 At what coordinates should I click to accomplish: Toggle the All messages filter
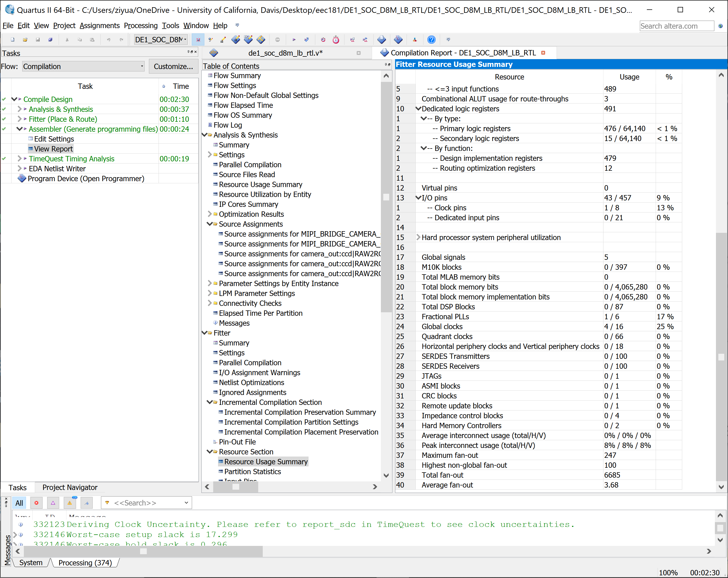pos(19,503)
